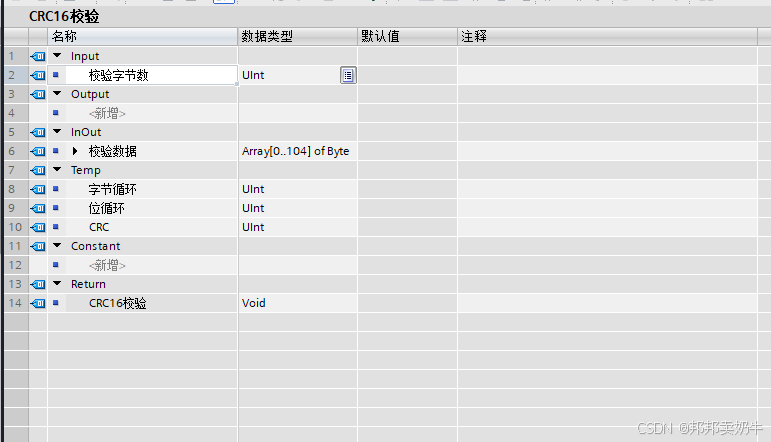Select the 字节循环 variable name

click(113, 189)
